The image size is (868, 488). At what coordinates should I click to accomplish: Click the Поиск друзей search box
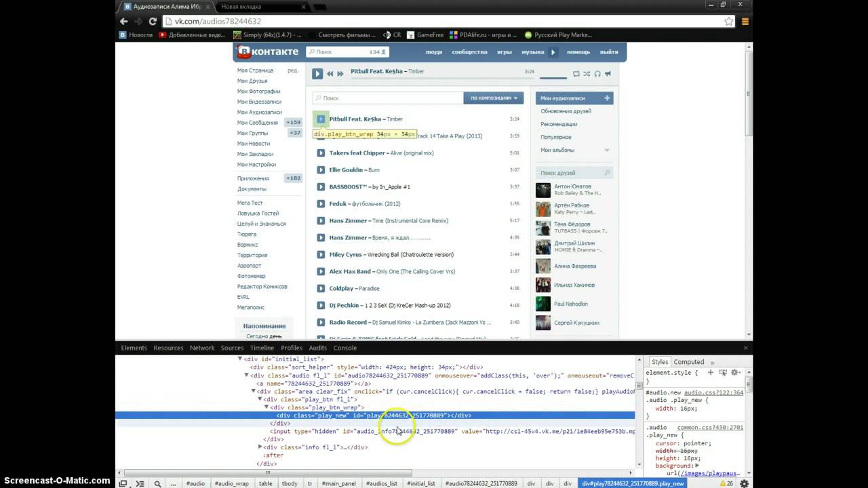574,173
